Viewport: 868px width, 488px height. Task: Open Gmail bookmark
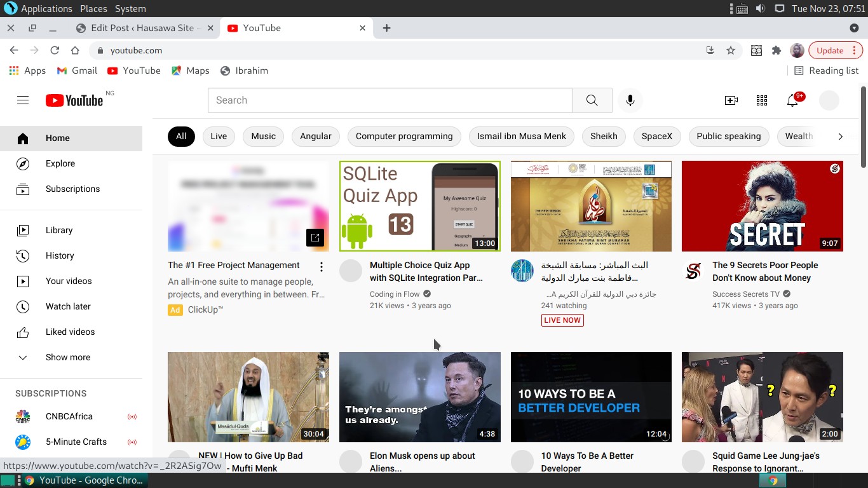click(77, 71)
